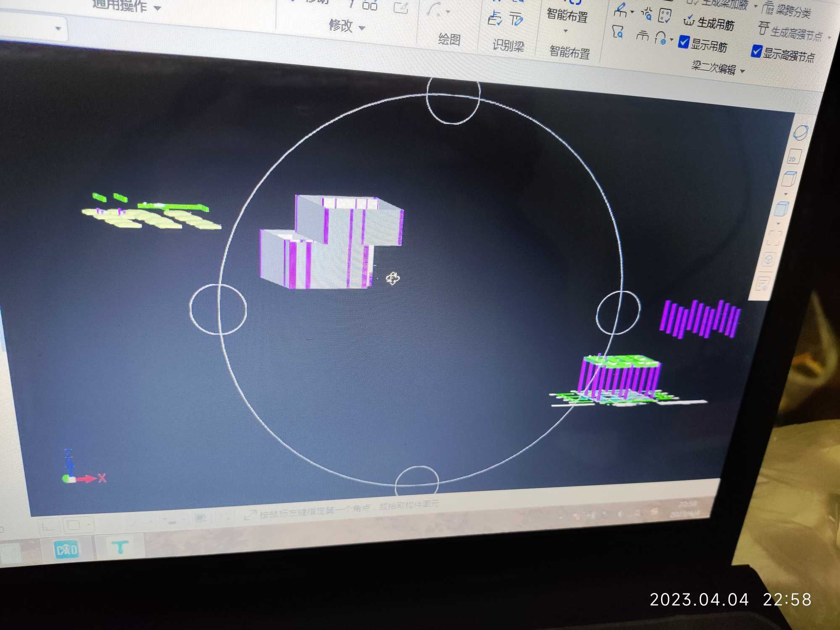Uncheck the 显示高强节点 checkbox
The image size is (840, 630).
tap(756, 51)
